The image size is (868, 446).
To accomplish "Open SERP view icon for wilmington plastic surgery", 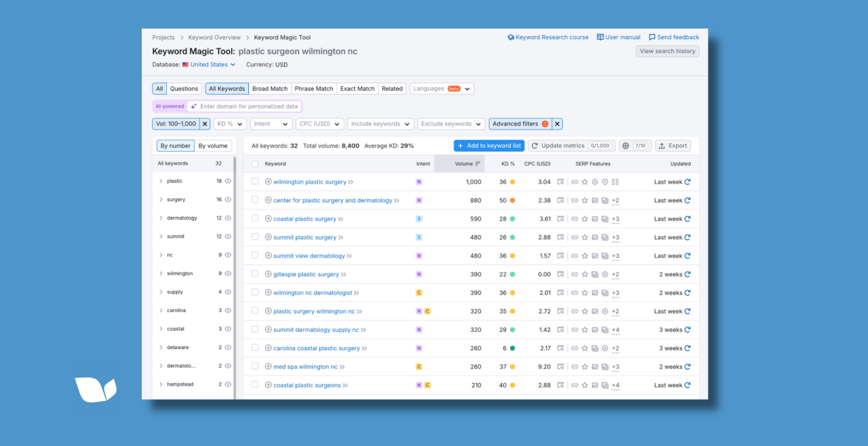I will (x=561, y=182).
